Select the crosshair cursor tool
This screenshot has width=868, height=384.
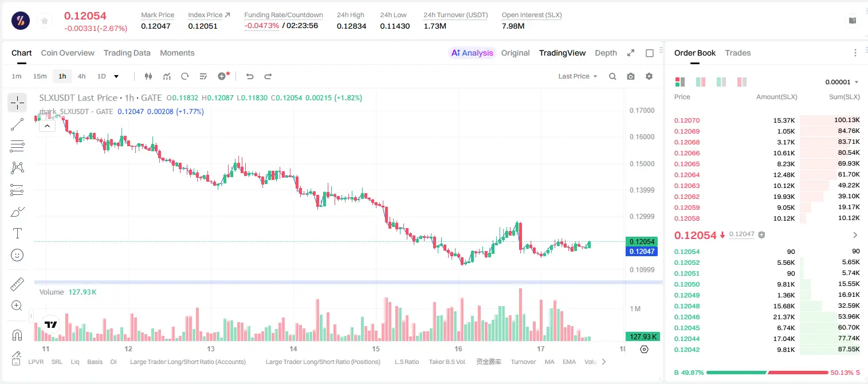17,103
